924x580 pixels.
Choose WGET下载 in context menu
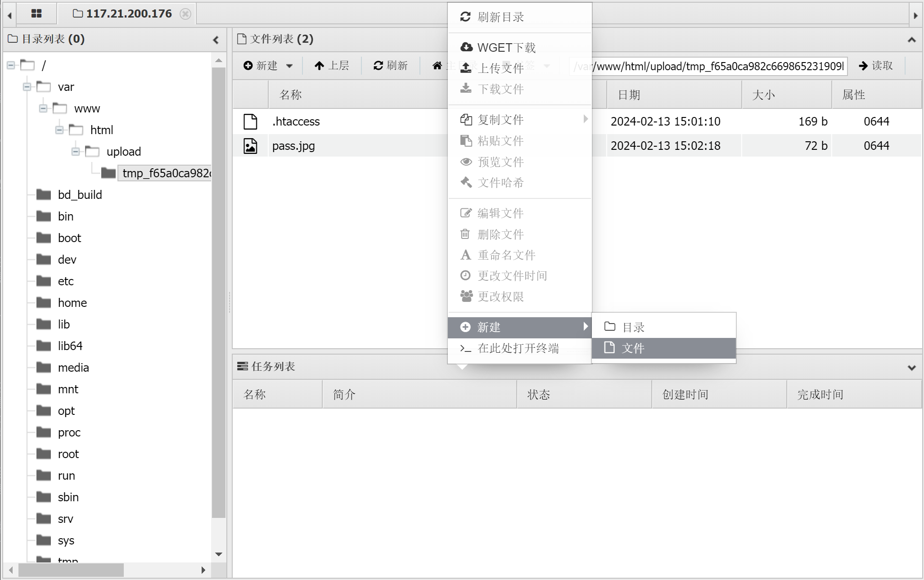[x=520, y=48]
